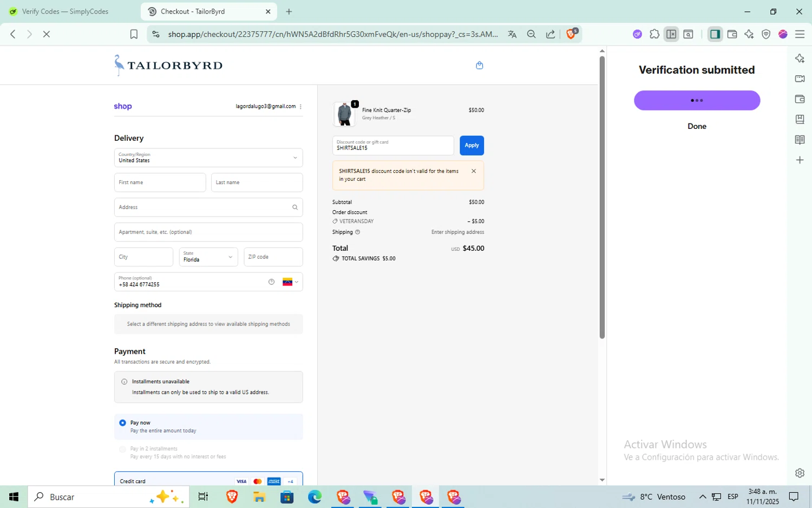The image size is (812, 508).
Task: Click the Shop logo link
Action: (123, 107)
